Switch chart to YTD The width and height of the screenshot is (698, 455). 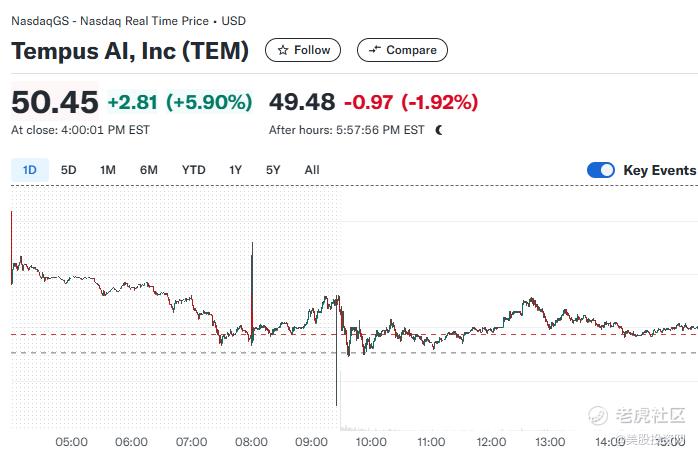(193, 170)
